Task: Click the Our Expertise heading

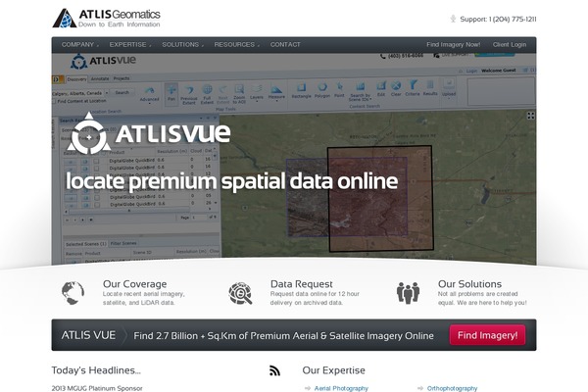Action: coord(333,370)
